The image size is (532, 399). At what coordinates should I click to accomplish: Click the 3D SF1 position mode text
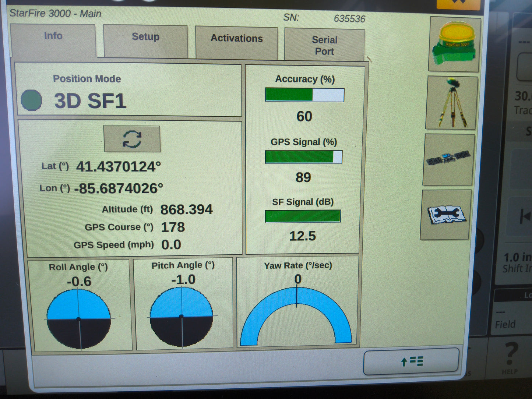pyautogui.click(x=90, y=101)
